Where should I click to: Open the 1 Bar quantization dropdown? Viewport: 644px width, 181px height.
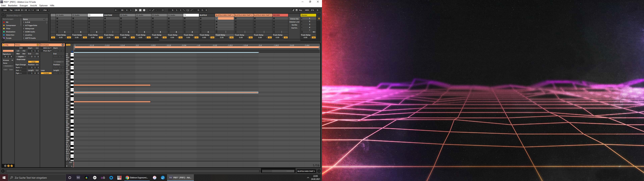pos(46,10)
